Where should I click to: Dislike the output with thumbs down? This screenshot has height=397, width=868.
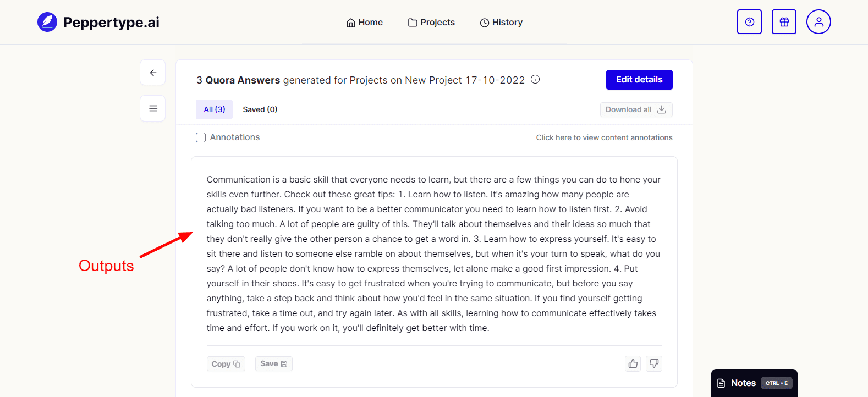(654, 363)
